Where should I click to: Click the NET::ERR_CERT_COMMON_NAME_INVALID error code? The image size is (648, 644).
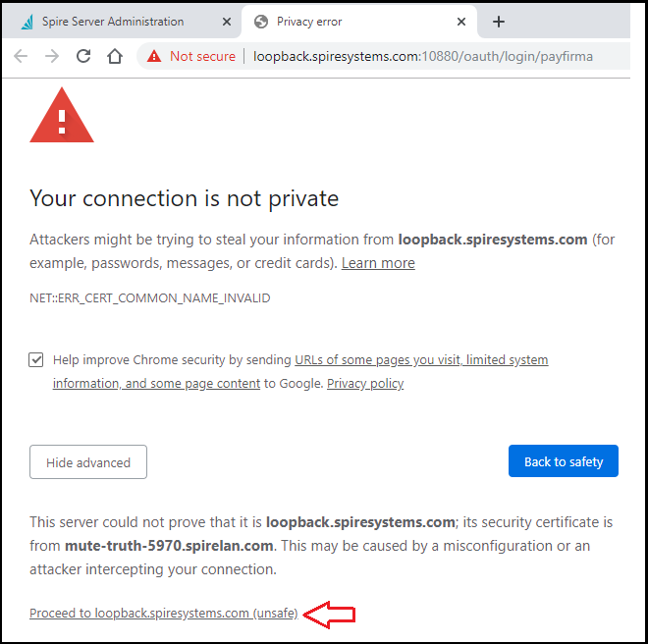point(150,297)
